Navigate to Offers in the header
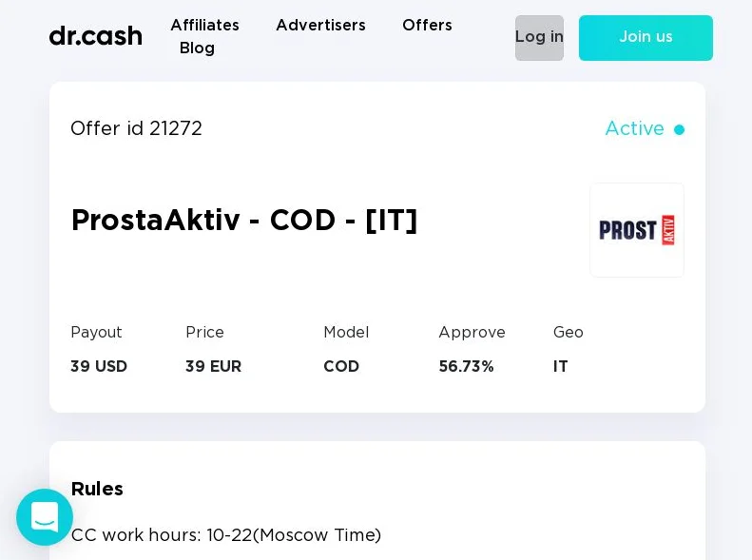The image size is (752, 560). 427,26
